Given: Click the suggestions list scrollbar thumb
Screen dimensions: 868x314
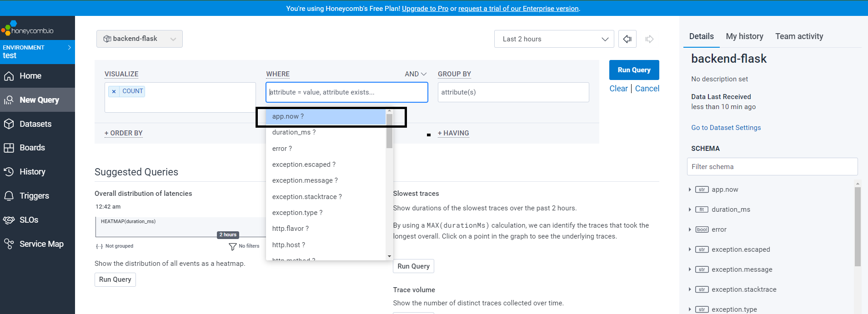Looking at the screenshot, I should [389, 131].
